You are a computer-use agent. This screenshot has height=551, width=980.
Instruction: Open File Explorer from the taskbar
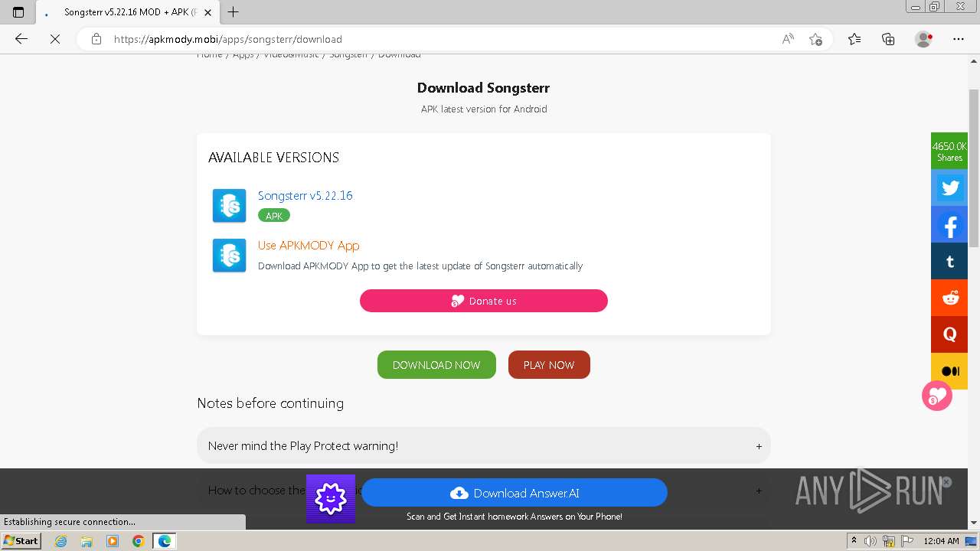[x=87, y=541]
